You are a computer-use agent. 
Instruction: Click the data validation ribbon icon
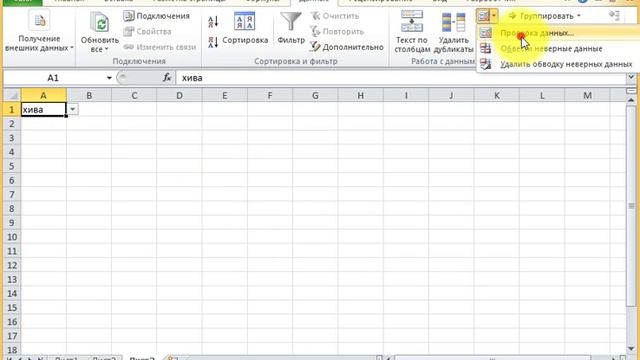[483, 16]
